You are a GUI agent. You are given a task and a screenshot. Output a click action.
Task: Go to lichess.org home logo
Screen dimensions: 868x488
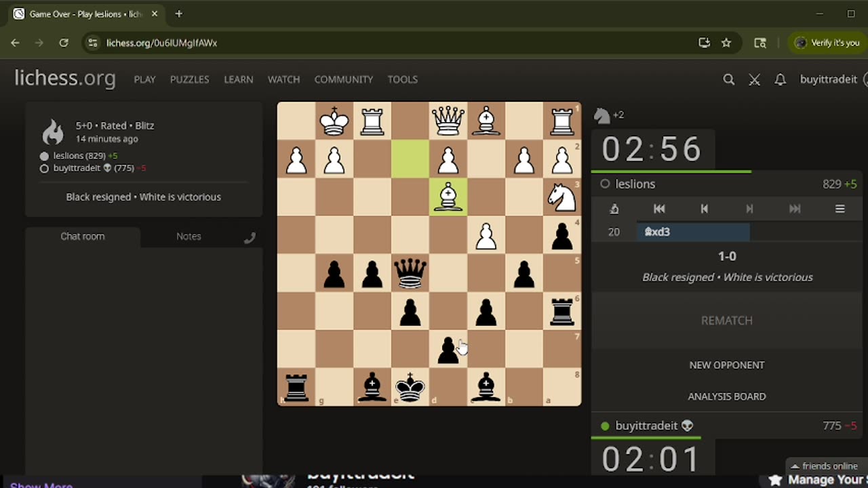(65, 79)
